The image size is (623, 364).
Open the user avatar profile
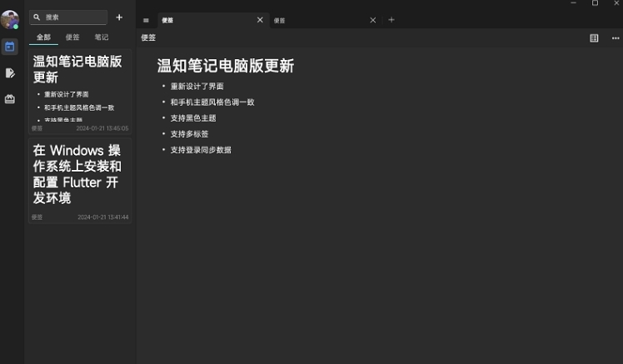(x=10, y=19)
